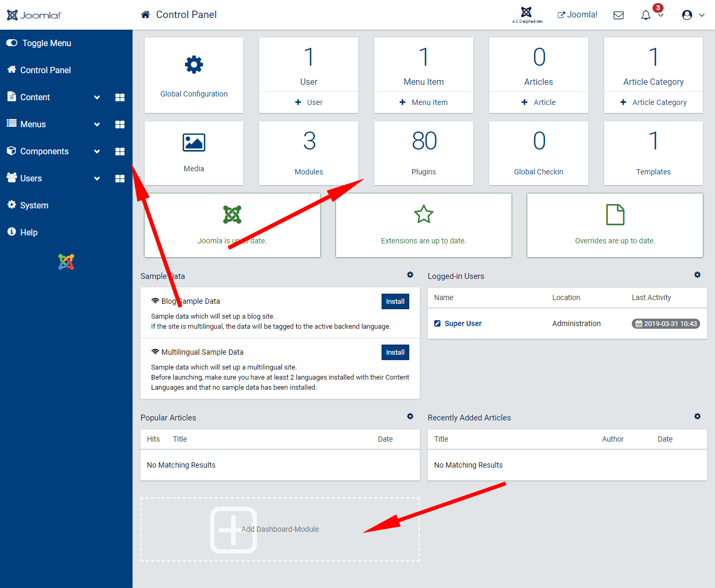Click the Control Panel home icon in header
The height and width of the screenshot is (588, 715).
[x=145, y=14]
